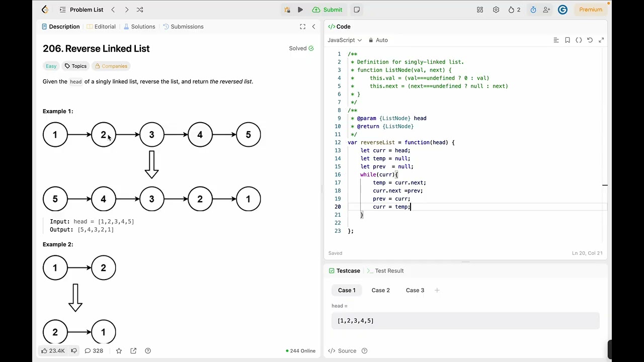Open the JavaScript language dropdown
Image resolution: width=644 pixels, height=362 pixels.
click(345, 40)
